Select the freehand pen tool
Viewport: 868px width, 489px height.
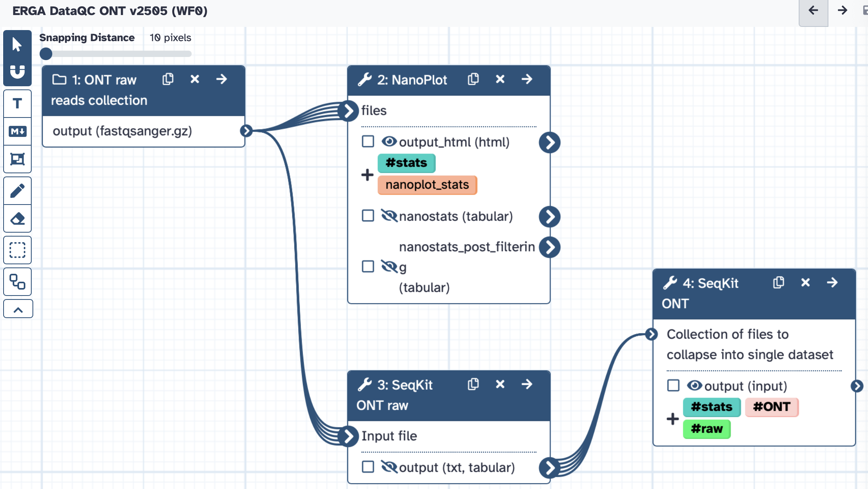pos(17,191)
